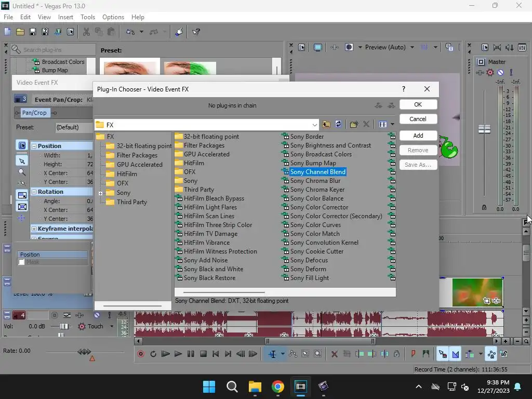Select HitFilm Light Flares plug-in
The image size is (532, 399).
(x=210, y=207)
